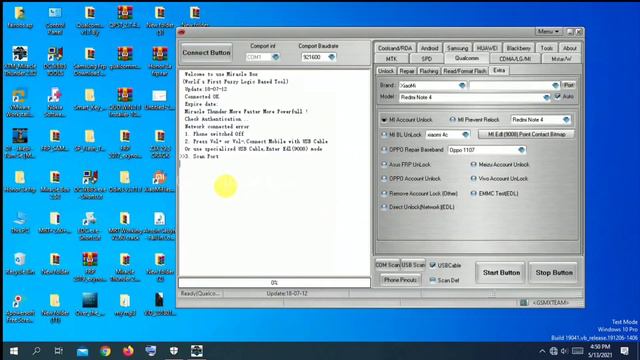Switch to the Blackberry tab
This screenshot has width=640, height=360.
tap(518, 48)
